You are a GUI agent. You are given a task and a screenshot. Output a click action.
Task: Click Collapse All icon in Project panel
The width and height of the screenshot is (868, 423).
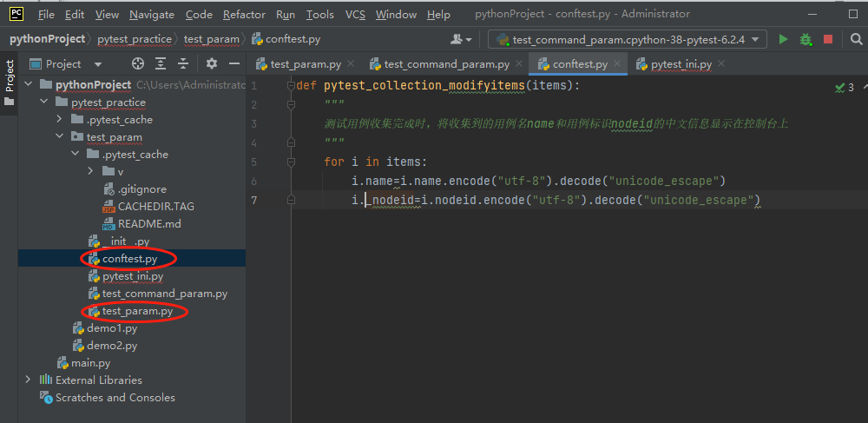click(x=183, y=64)
